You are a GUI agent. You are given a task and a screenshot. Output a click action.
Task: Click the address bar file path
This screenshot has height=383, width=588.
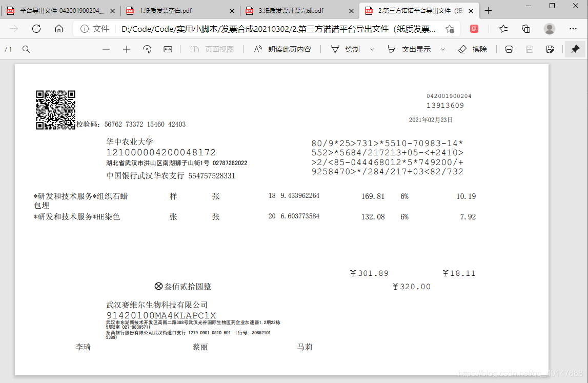point(279,29)
